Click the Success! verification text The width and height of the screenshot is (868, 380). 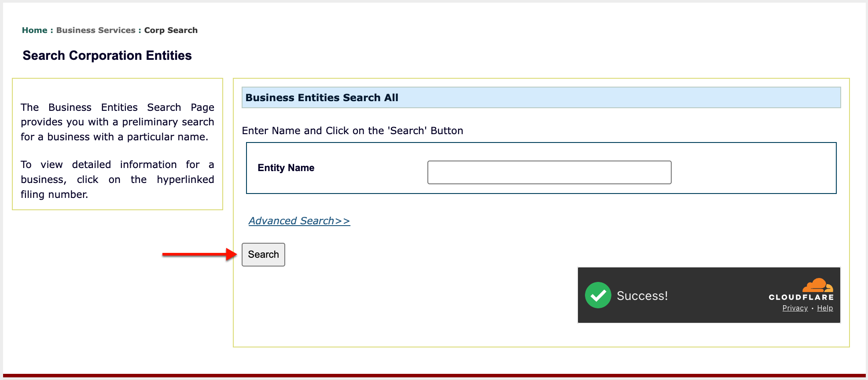(x=642, y=296)
